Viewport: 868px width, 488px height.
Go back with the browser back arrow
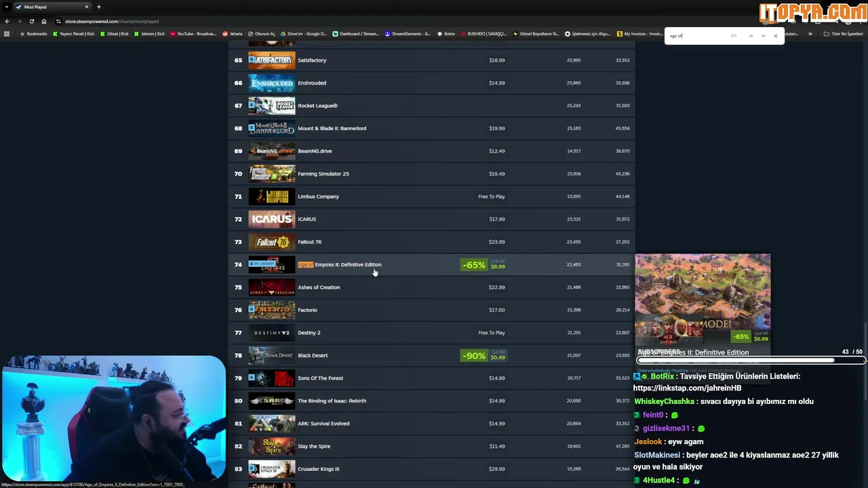click(x=7, y=21)
